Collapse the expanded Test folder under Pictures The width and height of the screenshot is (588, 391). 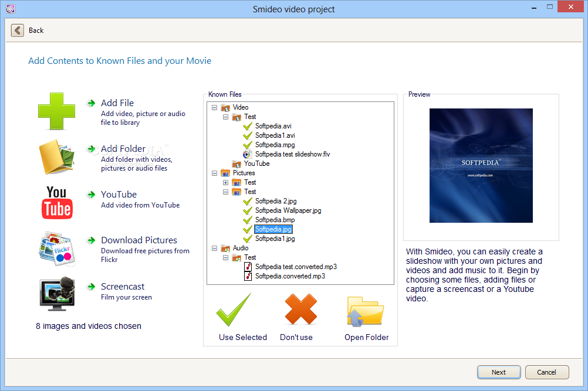[226, 192]
